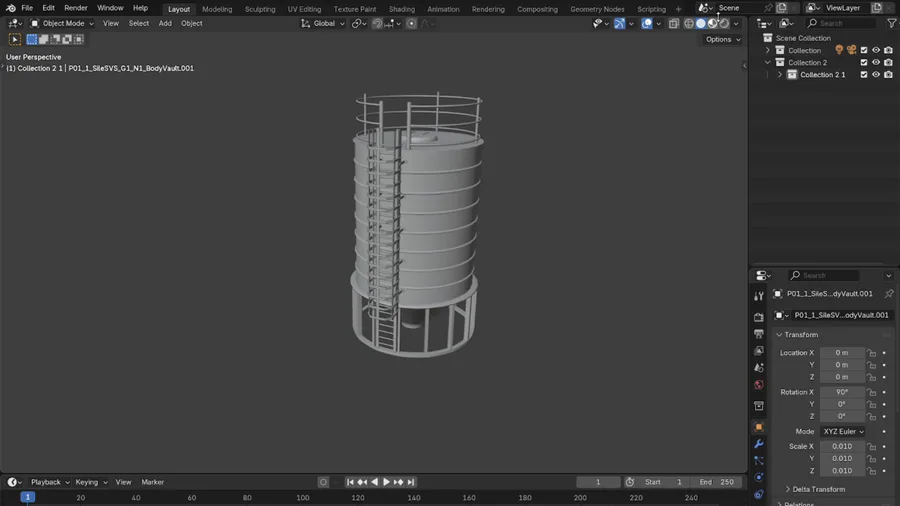Click the Scale X value field
The height and width of the screenshot is (506, 900).
(x=842, y=447)
